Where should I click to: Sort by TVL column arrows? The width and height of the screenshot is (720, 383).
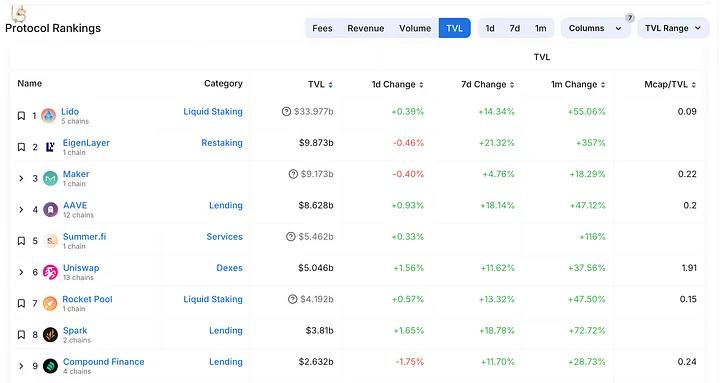331,84
